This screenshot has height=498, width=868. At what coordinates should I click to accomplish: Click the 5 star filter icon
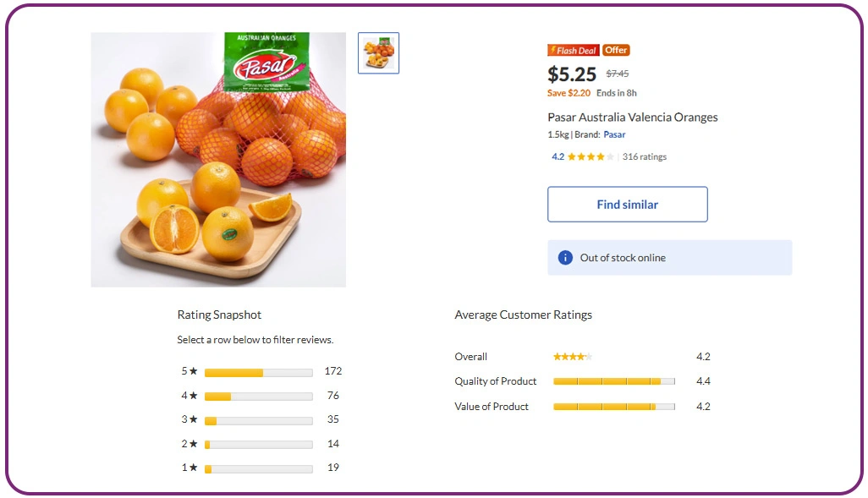[x=193, y=372]
